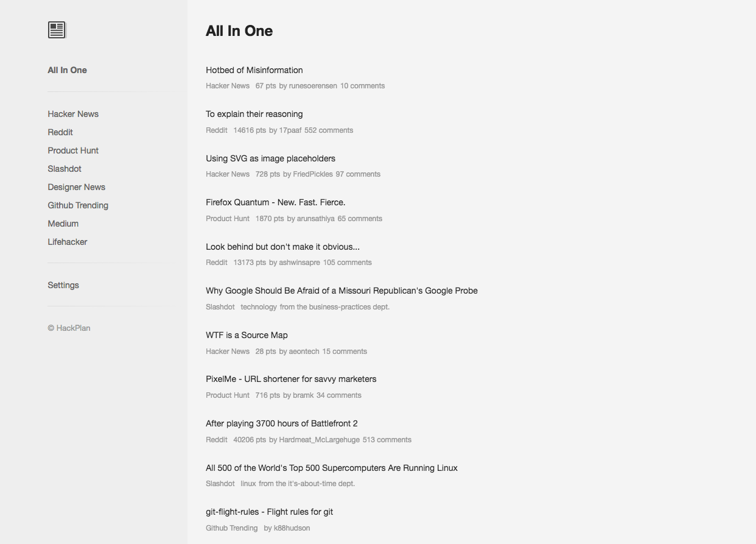The width and height of the screenshot is (756, 544).
Task: Select the All In One feed
Action: tap(67, 70)
